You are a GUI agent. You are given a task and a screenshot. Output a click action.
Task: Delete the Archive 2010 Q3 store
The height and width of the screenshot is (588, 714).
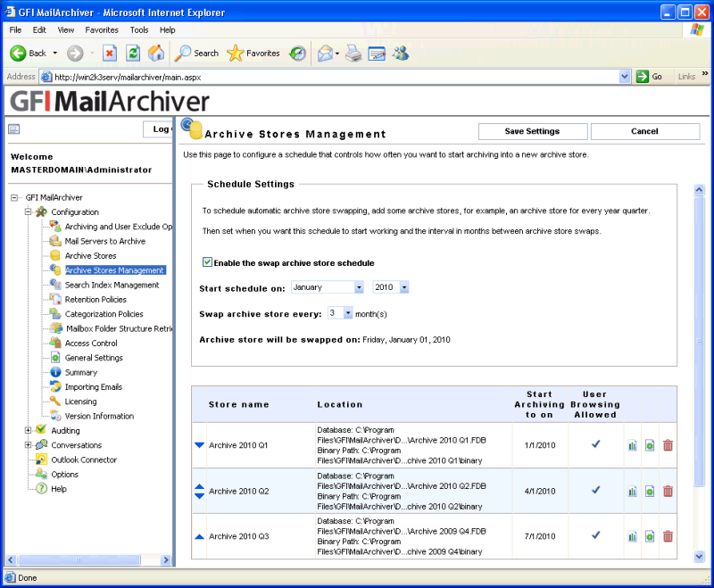pyautogui.click(x=668, y=537)
